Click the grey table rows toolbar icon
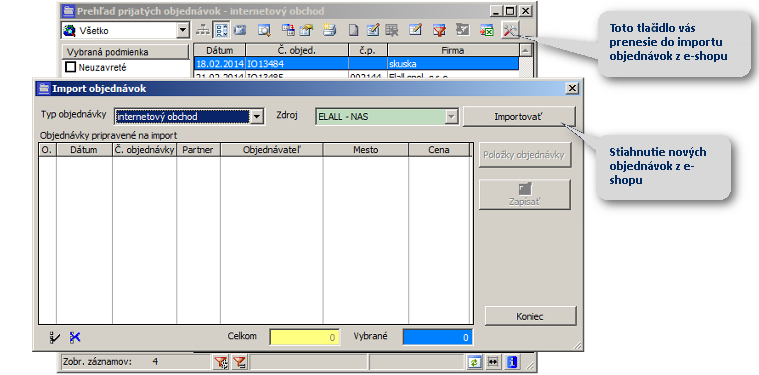This screenshot has height=375, width=759. click(391, 30)
